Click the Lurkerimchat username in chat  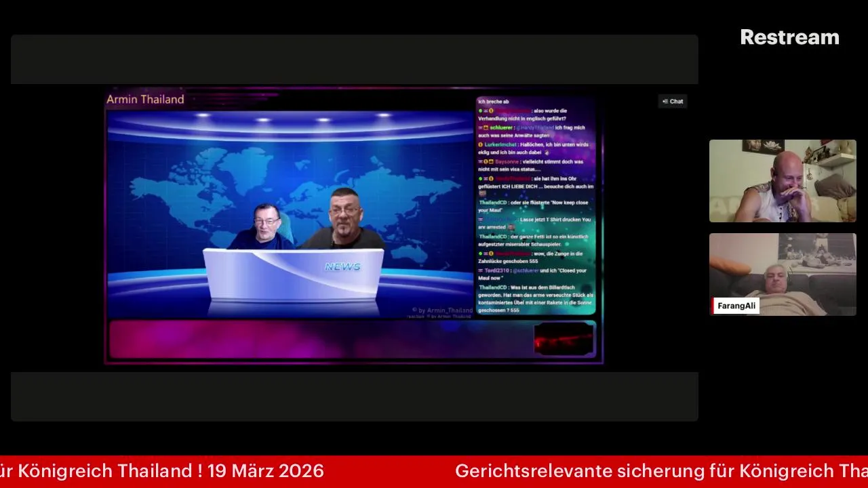[x=500, y=144]
